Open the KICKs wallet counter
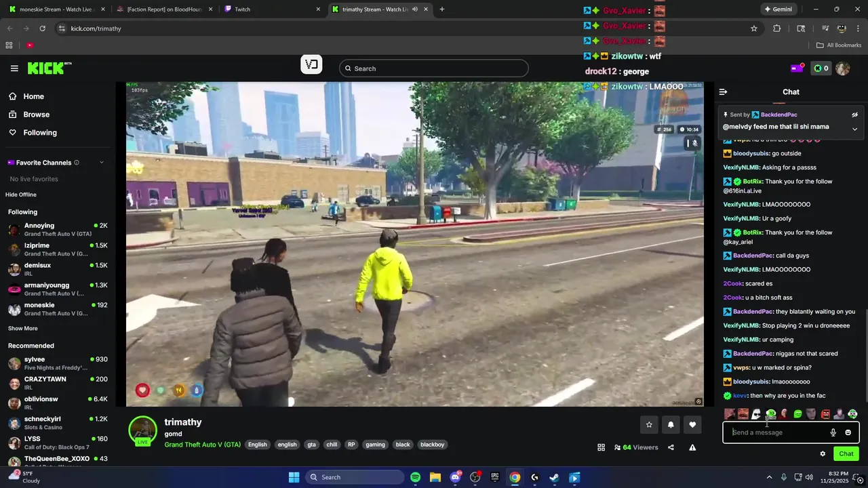 (x=821, y=68)
